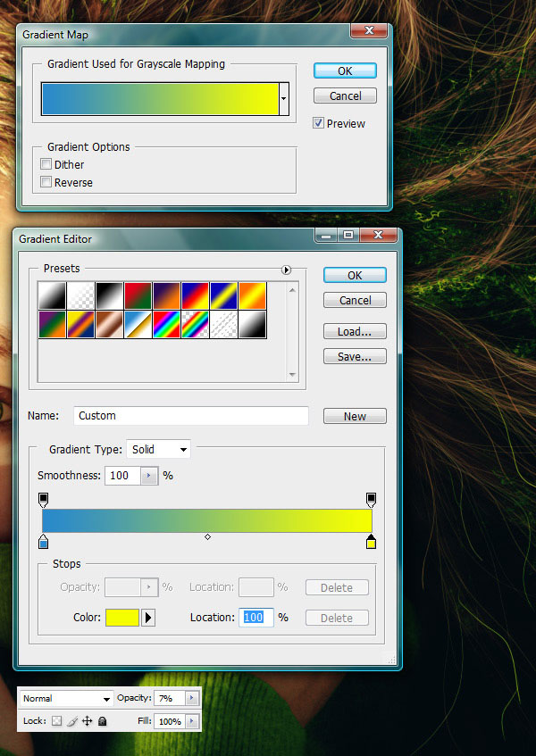Select the orange, yellow, orange gradient preset
This screenshot has height=756, width=536.
pos(252,295)
